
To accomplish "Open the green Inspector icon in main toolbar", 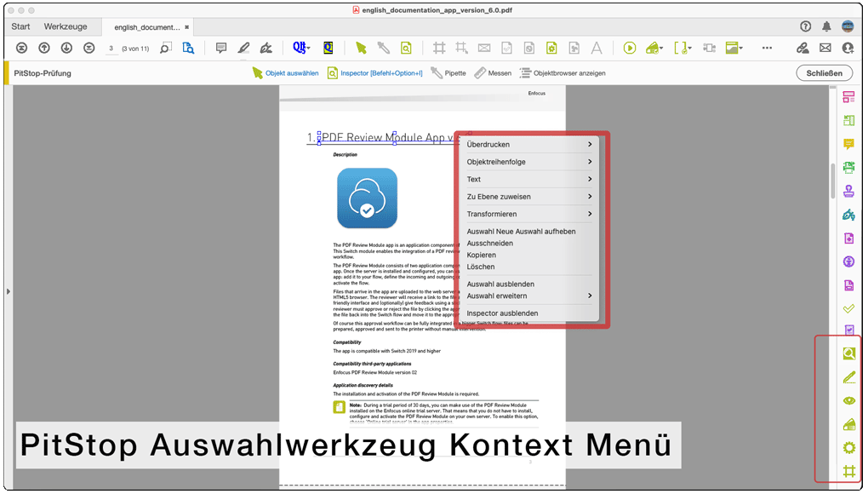I will 406,49.
